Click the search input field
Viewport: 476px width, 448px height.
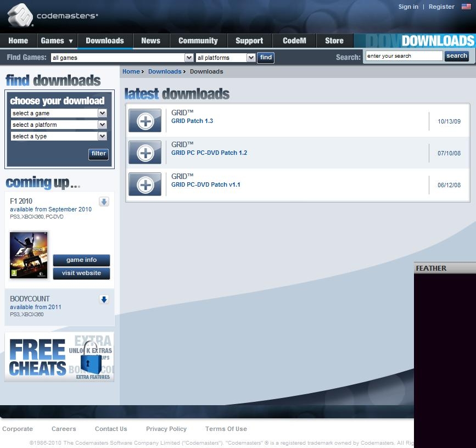click(x=404, y=56)
